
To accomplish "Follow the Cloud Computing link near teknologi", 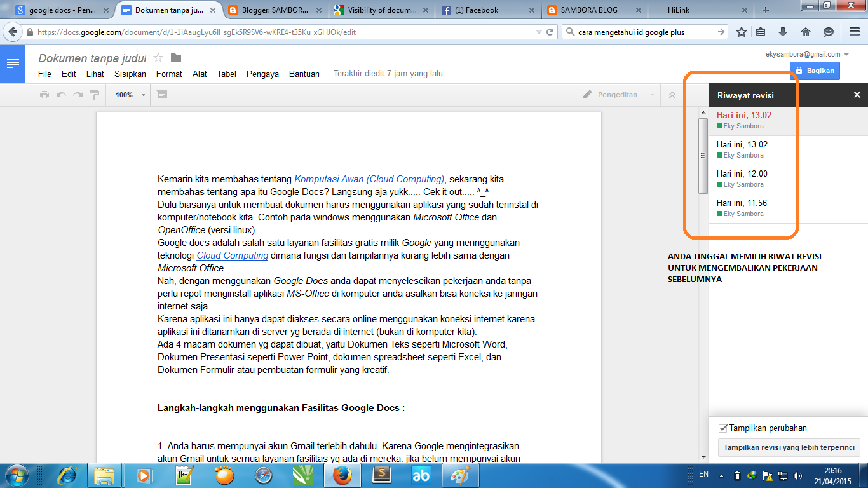I will pyautogui.click(x=233, y=255).
